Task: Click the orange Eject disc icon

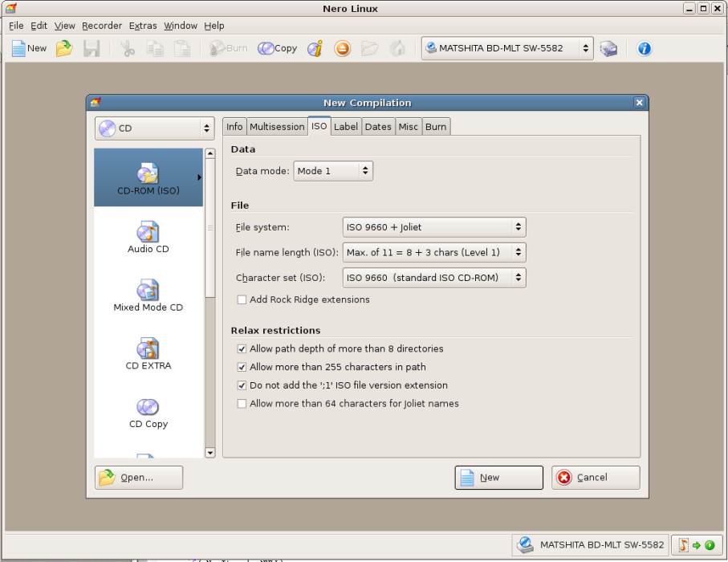Action: click(x=343, y=48)
